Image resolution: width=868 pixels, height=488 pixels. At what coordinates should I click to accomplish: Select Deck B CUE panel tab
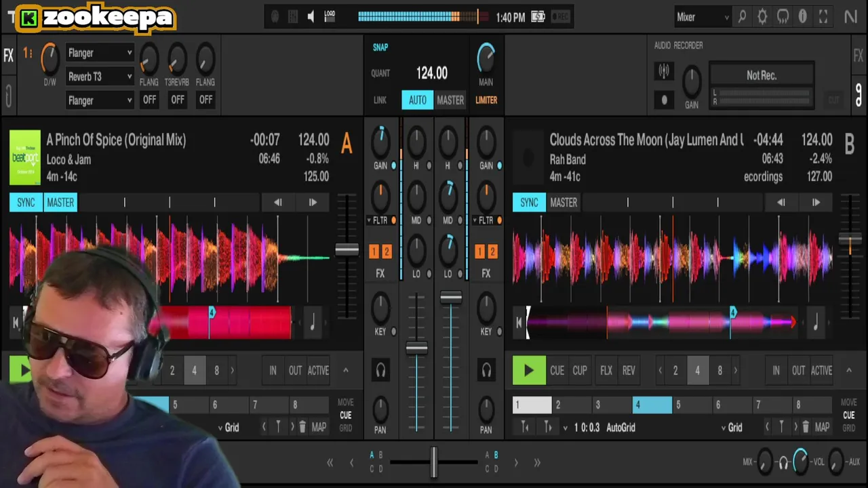coord(849,415)
